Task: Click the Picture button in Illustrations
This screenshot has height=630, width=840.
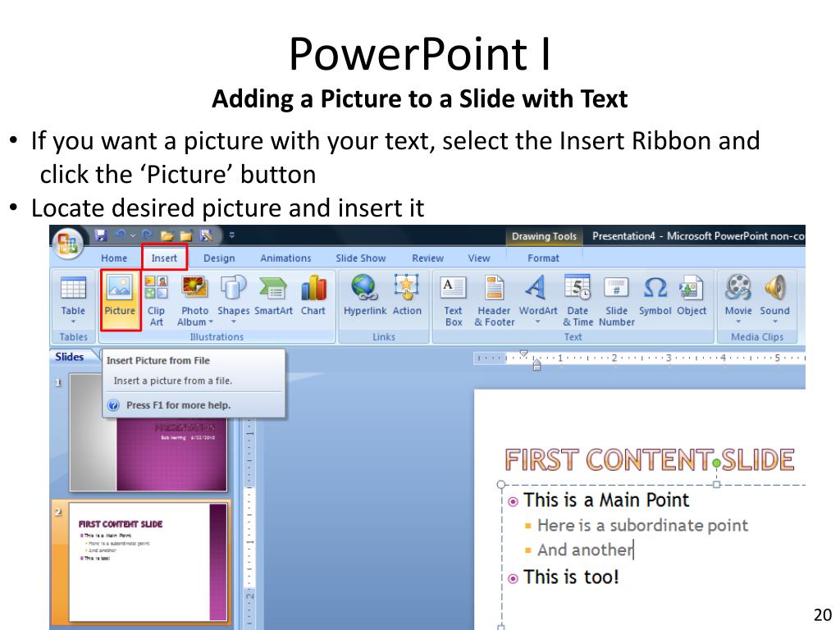Action: (120, 300)
